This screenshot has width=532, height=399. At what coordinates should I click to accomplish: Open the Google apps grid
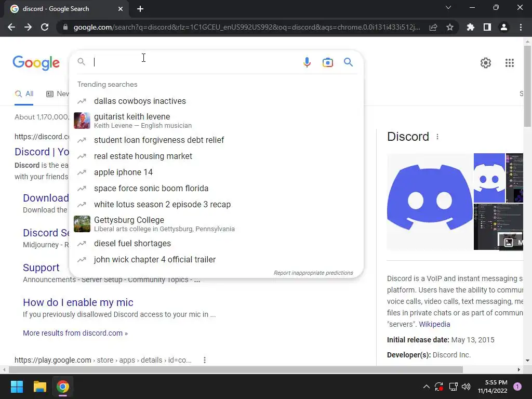pyautogui.click(x=509, y=63)
